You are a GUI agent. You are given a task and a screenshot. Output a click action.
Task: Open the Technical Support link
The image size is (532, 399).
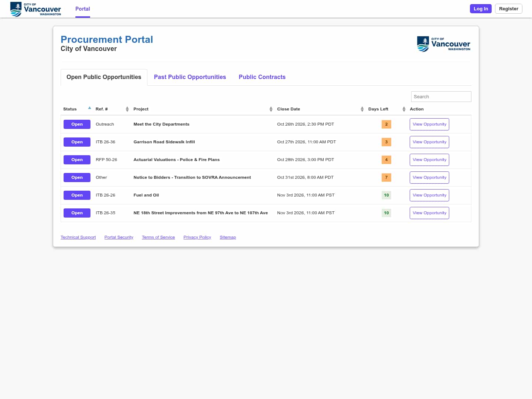[x=78, y=237]
